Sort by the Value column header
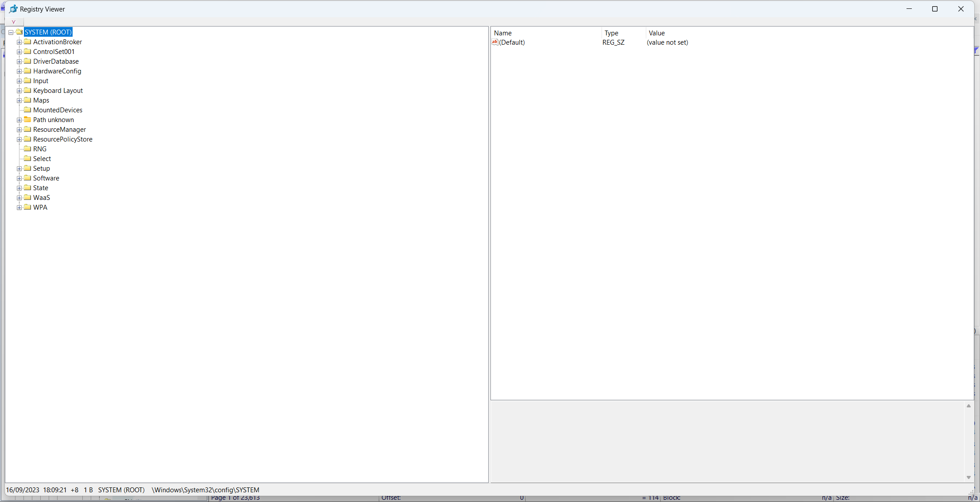980x502 pixels. (810, 33)
